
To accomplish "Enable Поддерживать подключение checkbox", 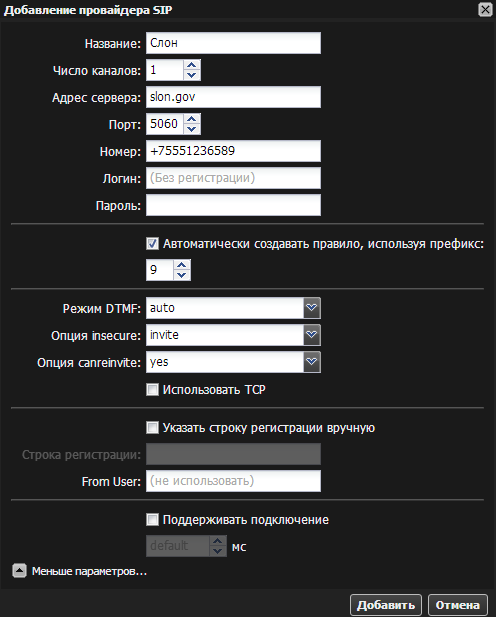I will [x=152, y=520].
